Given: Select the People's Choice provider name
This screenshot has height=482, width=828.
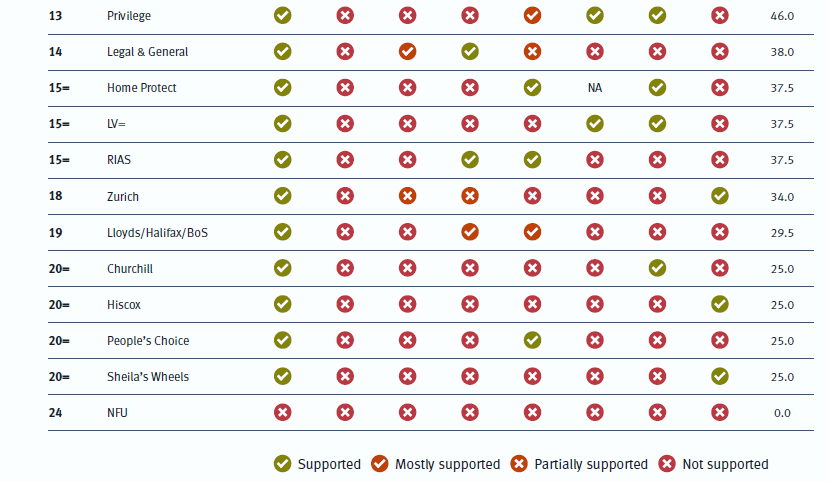Looking at the screenshot, I should (148, 341).
